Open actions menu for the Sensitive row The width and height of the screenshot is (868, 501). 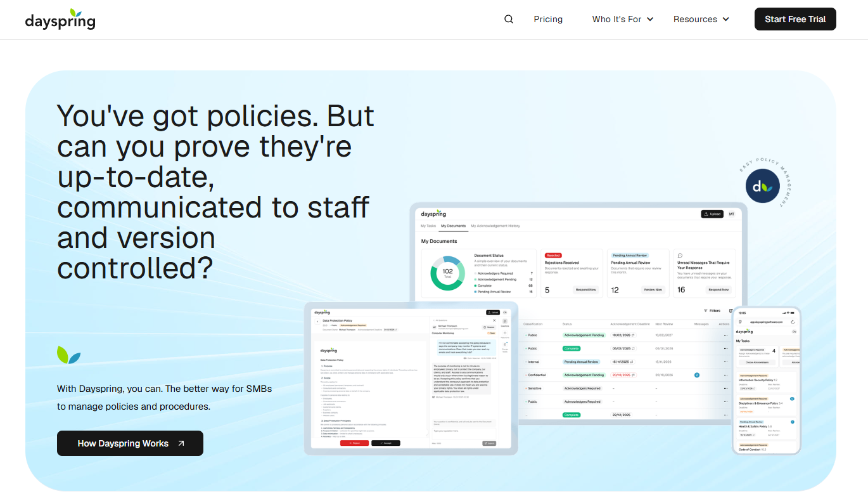pos(725,388)
